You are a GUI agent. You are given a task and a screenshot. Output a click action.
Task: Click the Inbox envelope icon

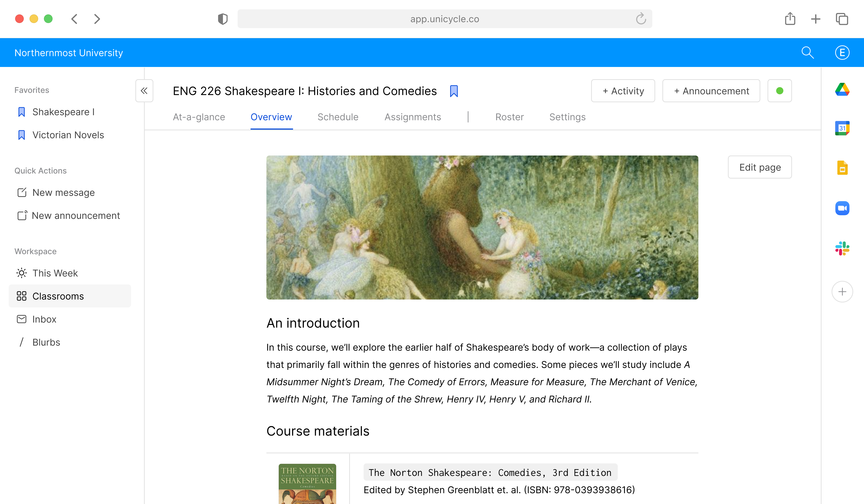(22, 319)
